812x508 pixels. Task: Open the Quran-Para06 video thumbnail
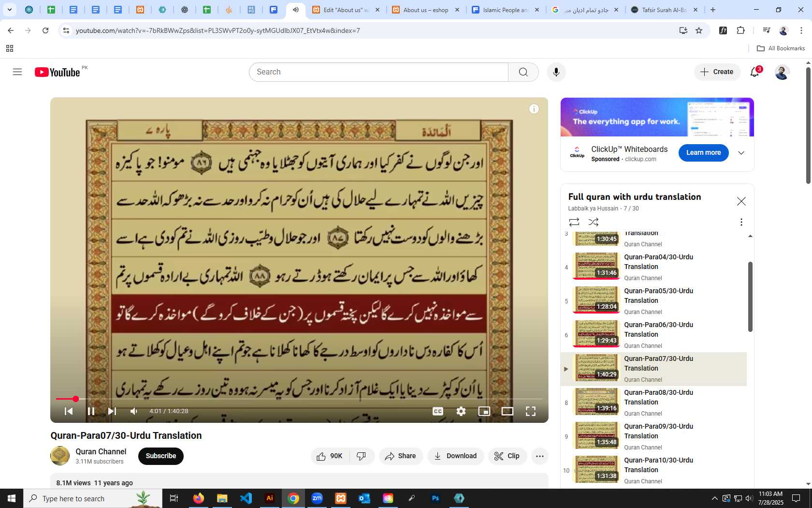(596, 334)
